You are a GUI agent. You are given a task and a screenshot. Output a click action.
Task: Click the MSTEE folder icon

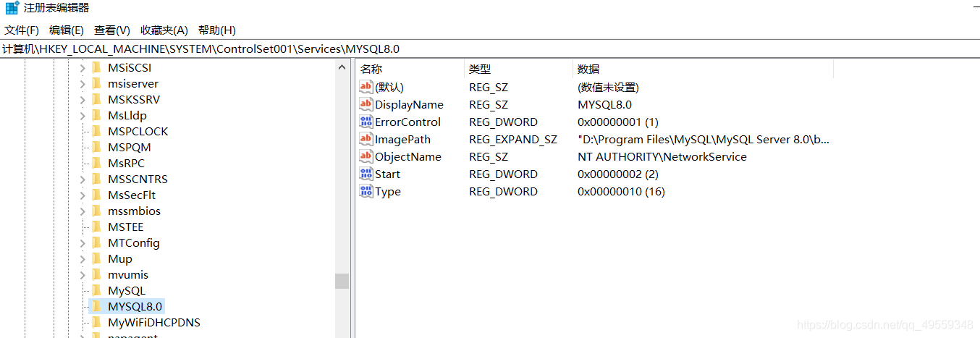96,227
